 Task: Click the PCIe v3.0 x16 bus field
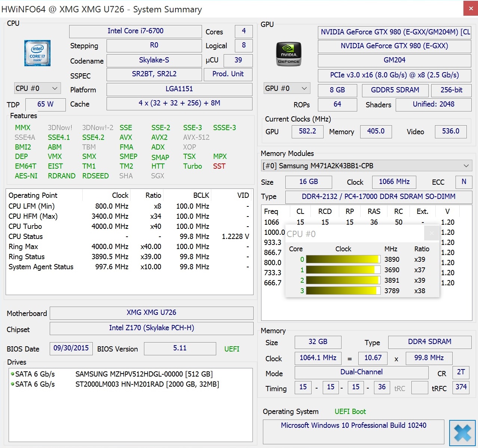[x=394, y=75]
